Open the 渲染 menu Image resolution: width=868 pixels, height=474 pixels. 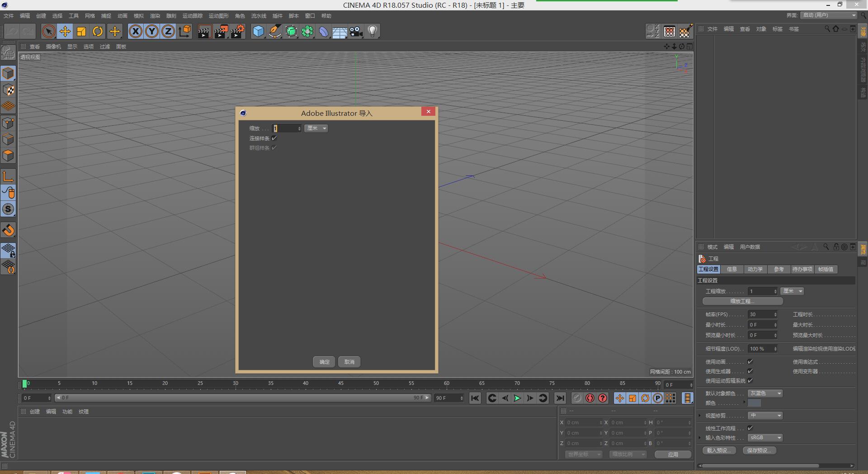[155, 16]
